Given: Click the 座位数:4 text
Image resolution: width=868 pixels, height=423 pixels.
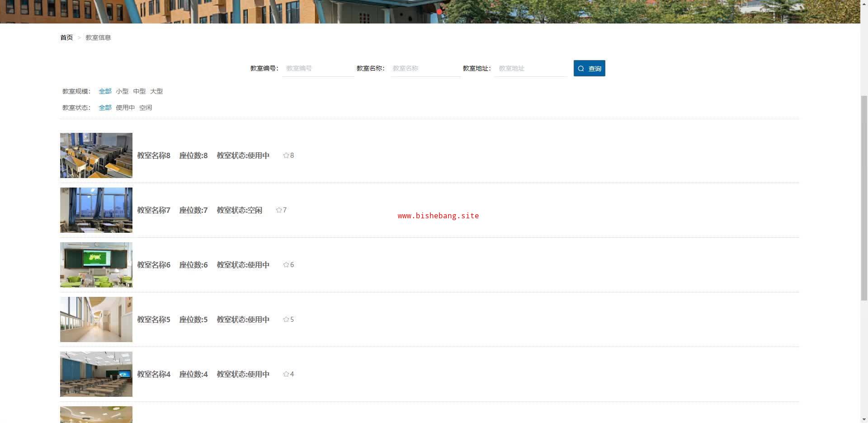Looking at the screenshot, I should [193, 374].
